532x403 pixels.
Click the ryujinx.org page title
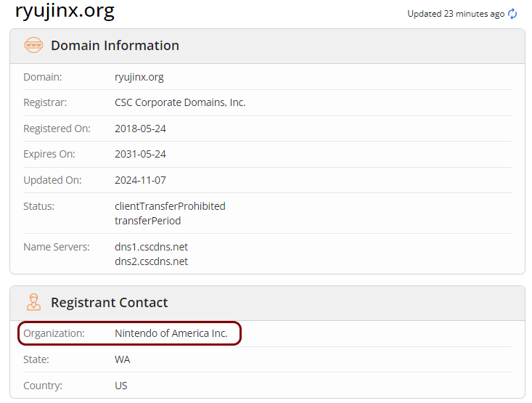(65, 12)
